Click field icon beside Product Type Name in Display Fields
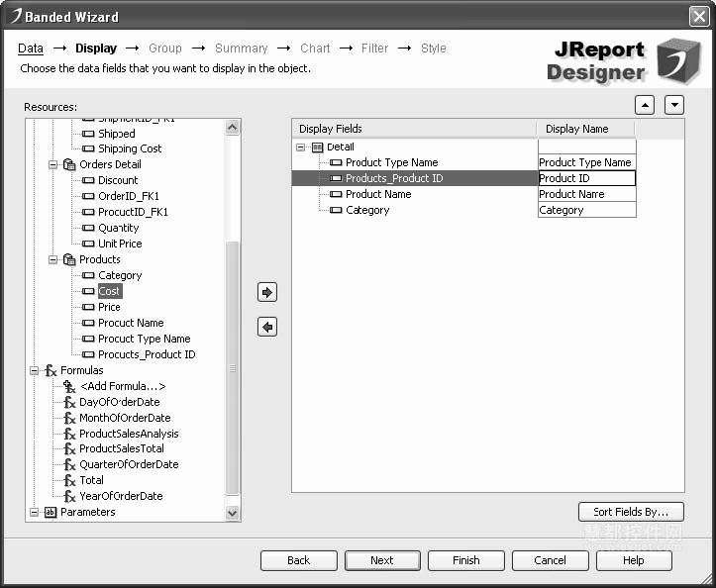The image size is (716, 588). coord(336,162)
